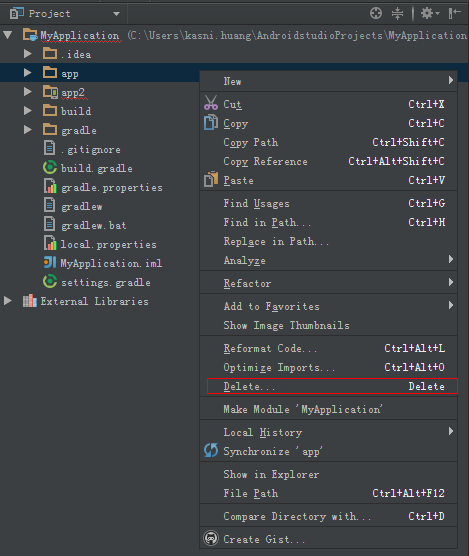Open the Project panel settings gear
Viewport: 469px width, 556px height.
pos(430,13)
